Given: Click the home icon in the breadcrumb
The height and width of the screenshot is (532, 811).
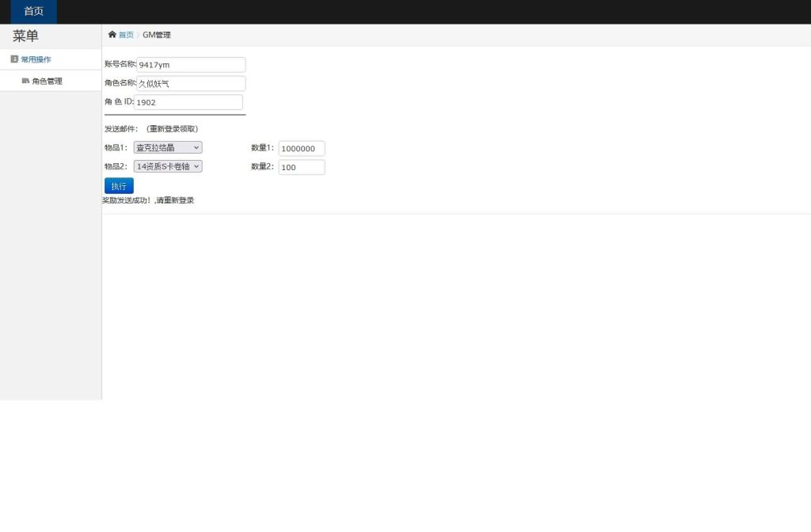Looking at the screenshot, I should click(x=112, y=35).
